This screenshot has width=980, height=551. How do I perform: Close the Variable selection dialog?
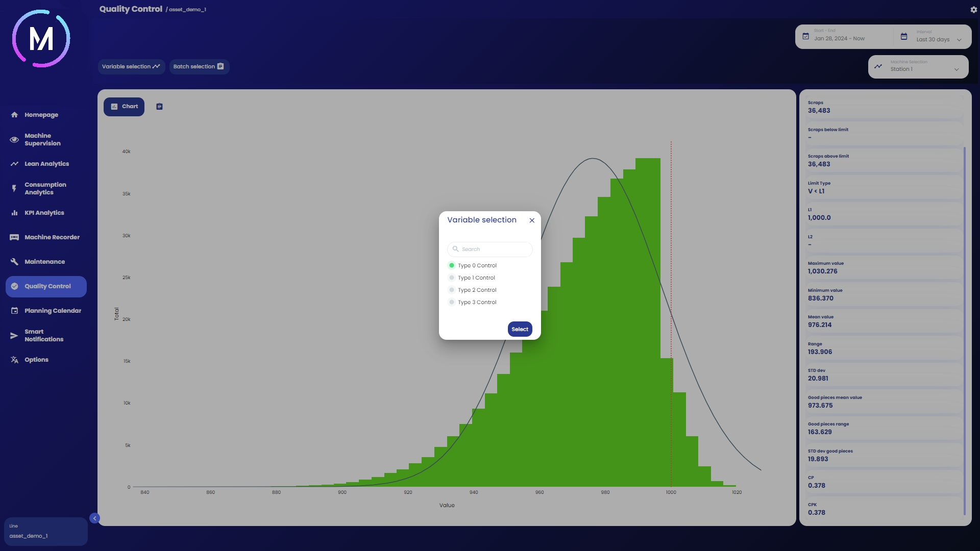[x=532, y=220]
